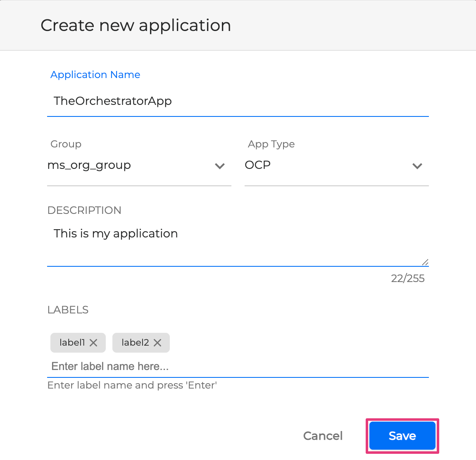This screenshot has width=476, height=460.
Task: Click the textarea resize handle icon
Action: point(425,261)
